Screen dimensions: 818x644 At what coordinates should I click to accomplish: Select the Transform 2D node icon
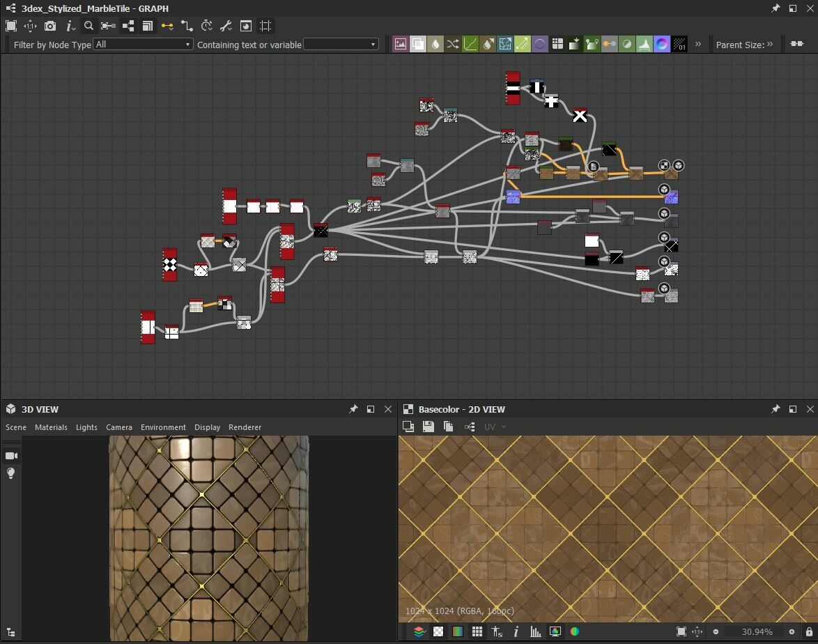coord(505,44)
